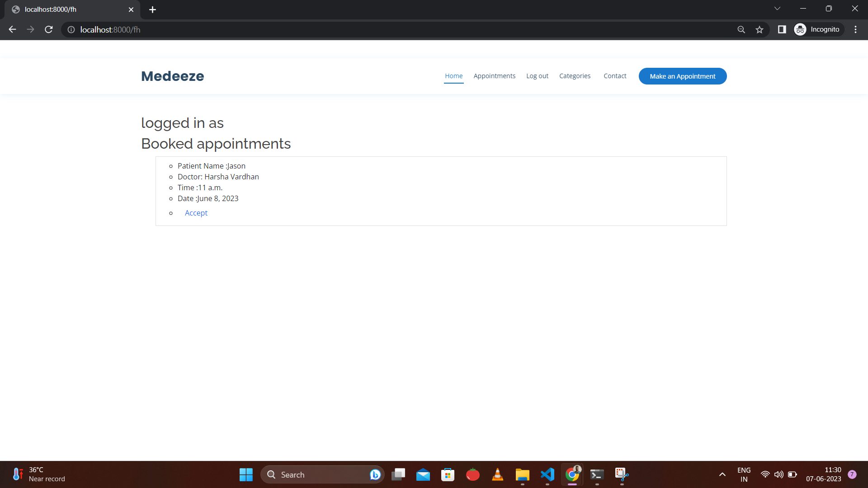868x488 pixels.
Task: Expand the browser tab list dropdown
Action: coord(777,9)
